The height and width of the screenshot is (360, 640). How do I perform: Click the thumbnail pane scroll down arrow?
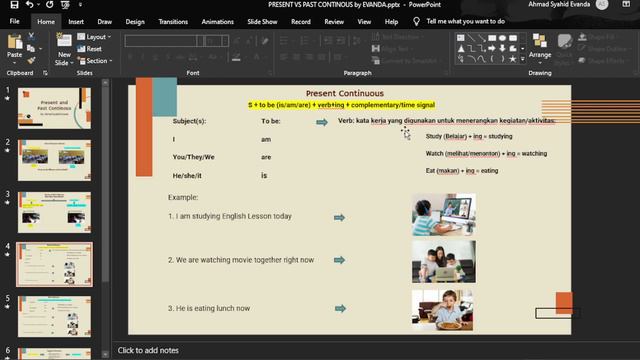pos(105,355)
